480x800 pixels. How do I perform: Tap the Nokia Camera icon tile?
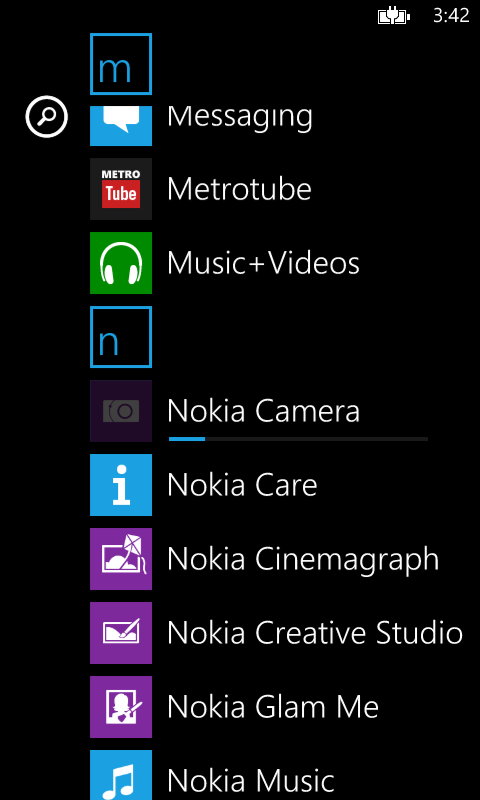[121, 411]
